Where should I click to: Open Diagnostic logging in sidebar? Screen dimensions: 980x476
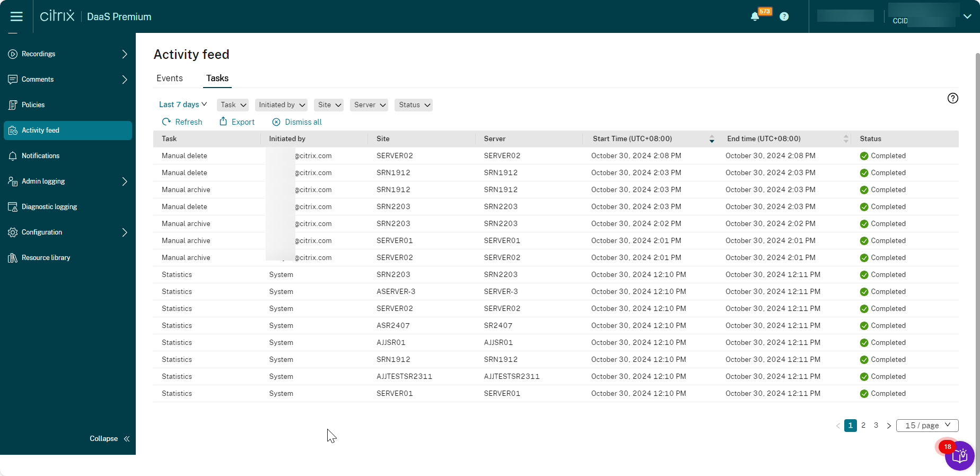pyautogui.click(x=49, y=207)
